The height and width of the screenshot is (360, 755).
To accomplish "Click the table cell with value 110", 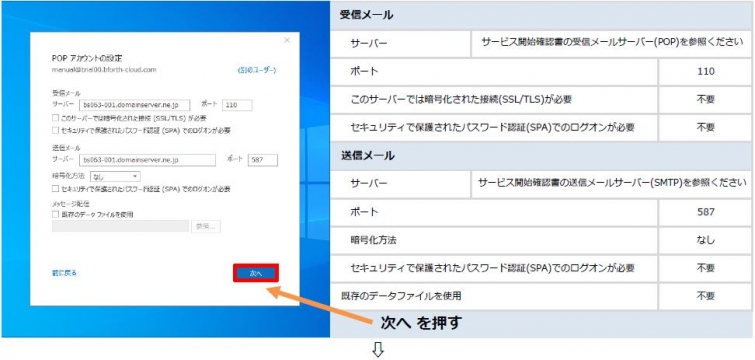I will pyautogui.click(x=705, y=72).
